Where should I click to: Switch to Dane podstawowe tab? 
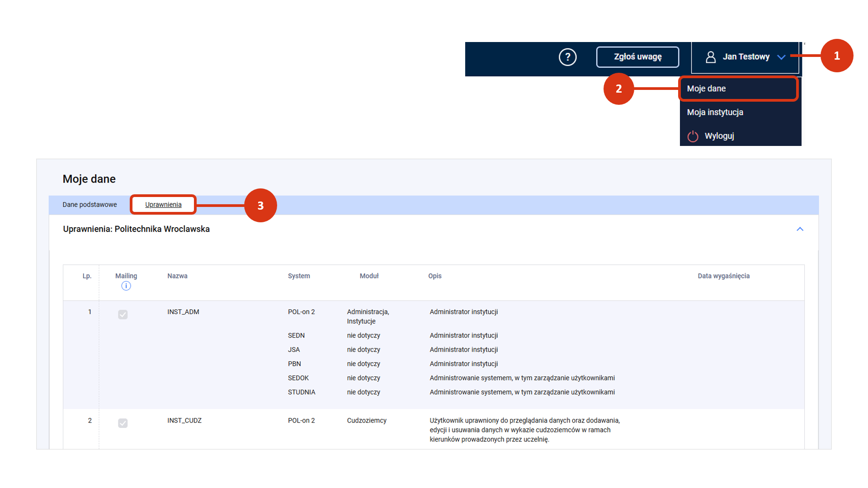[x=90, y=205]
